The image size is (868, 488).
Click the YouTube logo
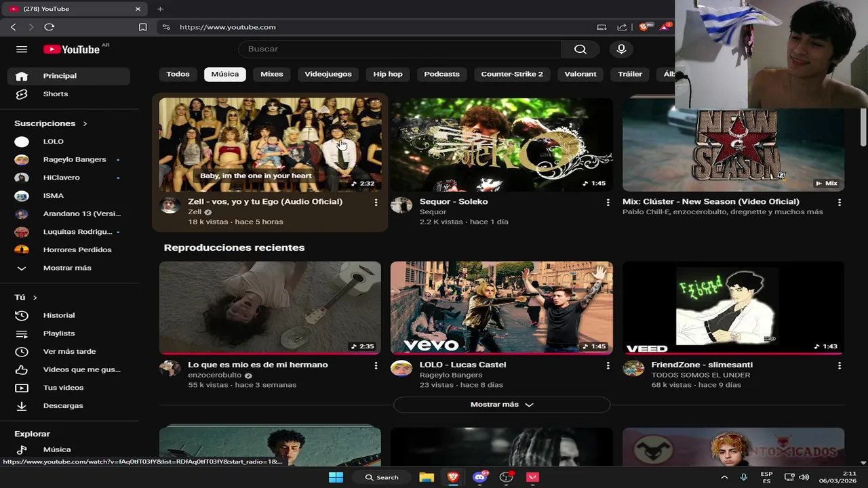click(72, 49)
